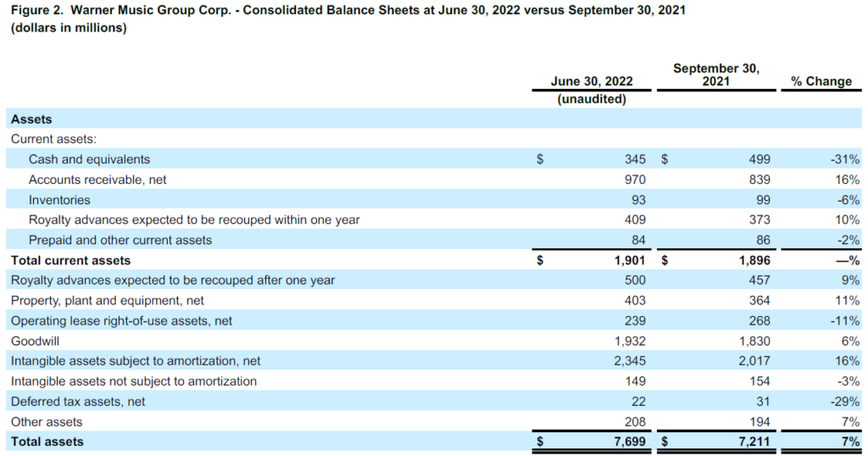Screen dimensions: 868x456
Task: Select the '(dollars in millions)' subtitle
Action: click(x=69, y=28)
